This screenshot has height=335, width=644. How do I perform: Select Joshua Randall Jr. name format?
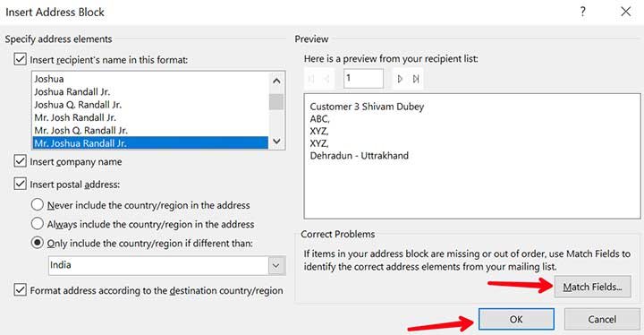pos(150,91)
